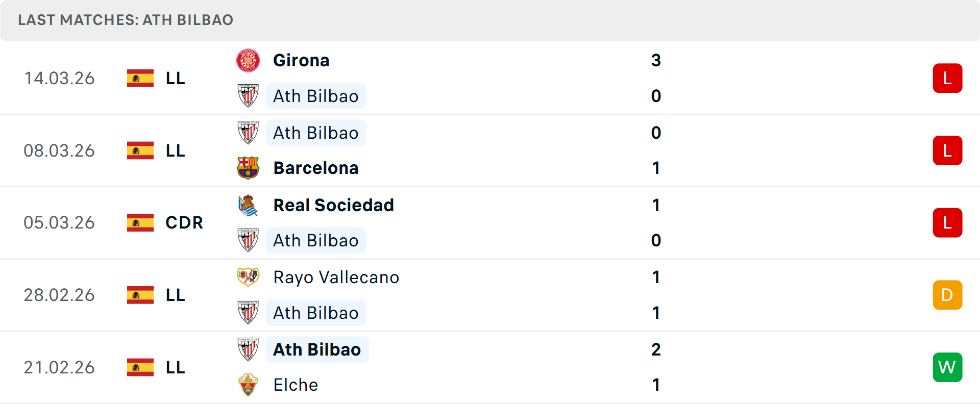The height and width of the screenshot is (404, 980).
Task: Toggle the yellow D badge on the Rayo Vallecano row
Action: click(947, 295)
